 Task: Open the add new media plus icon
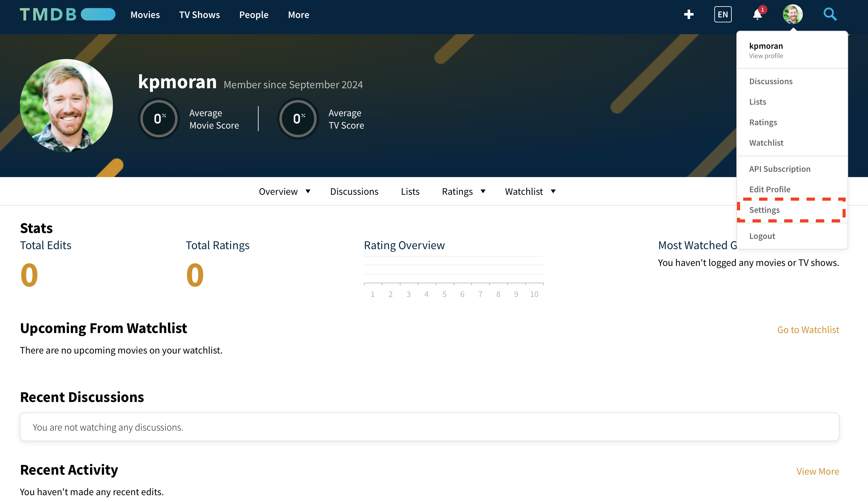point(689,15)
